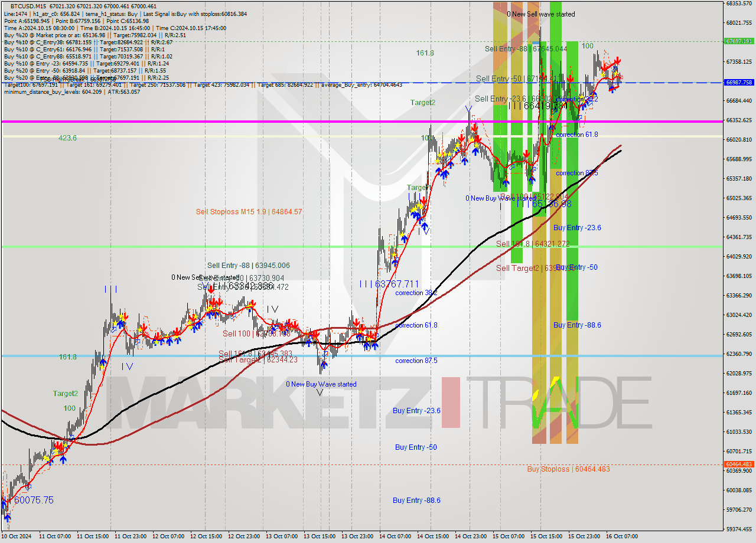Select the 'I I I 65136.98' wave label

tap(544, 203)
